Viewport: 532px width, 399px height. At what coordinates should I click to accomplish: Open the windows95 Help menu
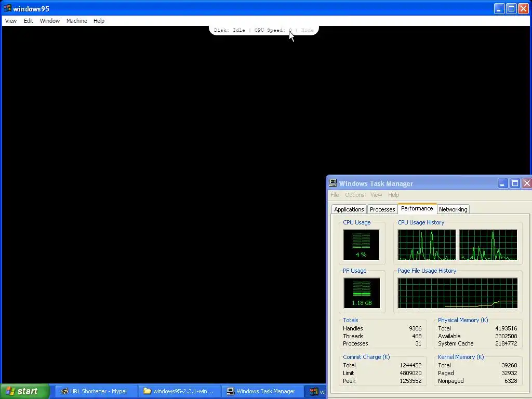click(x=99, y=21)
